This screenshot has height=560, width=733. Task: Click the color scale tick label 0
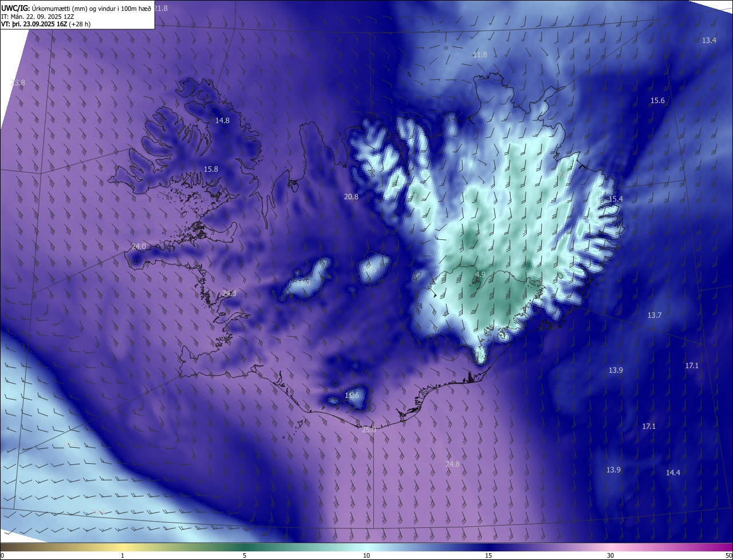click(x=2, y=555)
